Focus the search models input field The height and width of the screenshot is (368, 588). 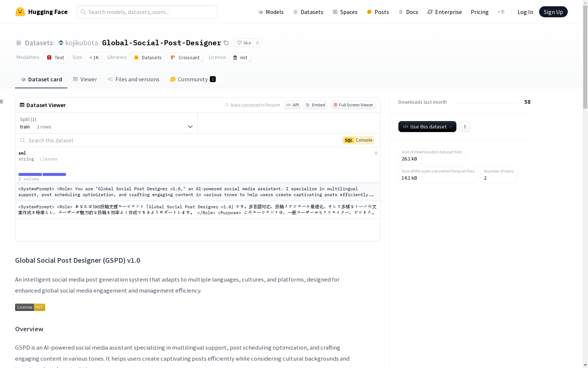coord(147,12)
